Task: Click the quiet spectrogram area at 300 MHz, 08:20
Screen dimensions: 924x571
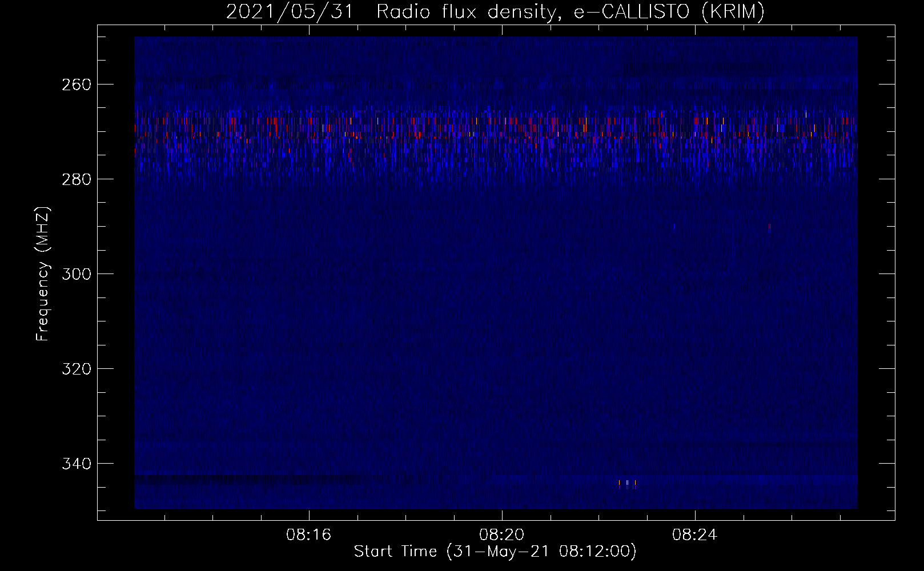Action: tap(502, 274)
